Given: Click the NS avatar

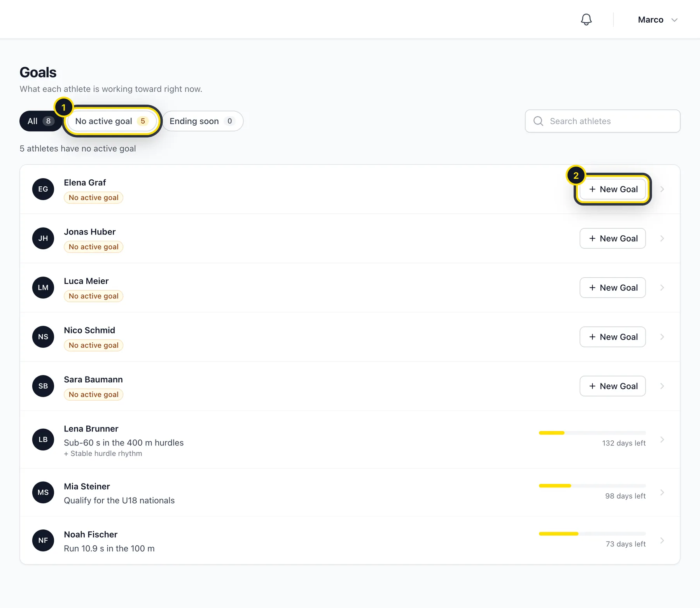Looking at the screenshot, I should 43,337.
